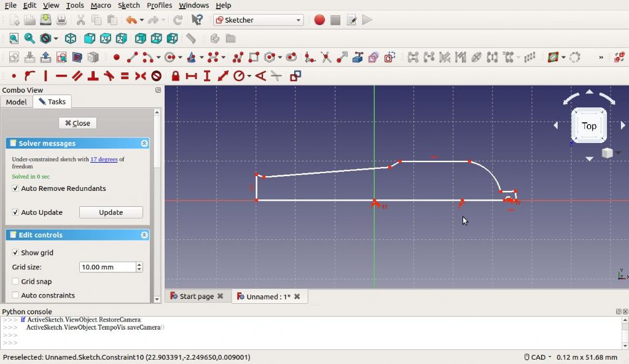Screen dimensions: 629x364
Task: Apply the Parallel constraint
Action: coord(77,76)
